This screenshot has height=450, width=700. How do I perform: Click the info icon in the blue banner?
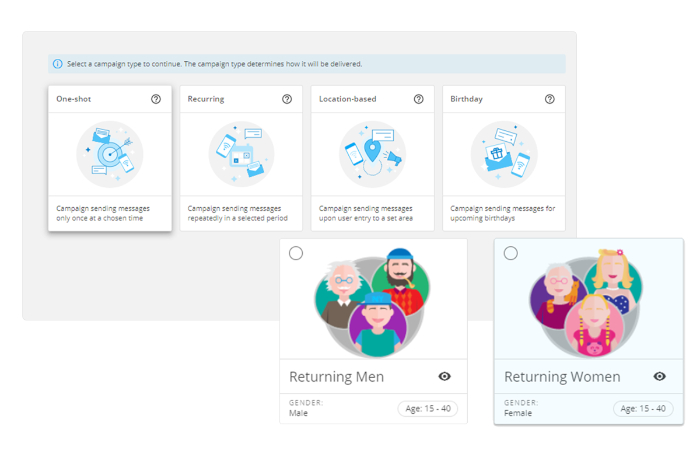58,64
